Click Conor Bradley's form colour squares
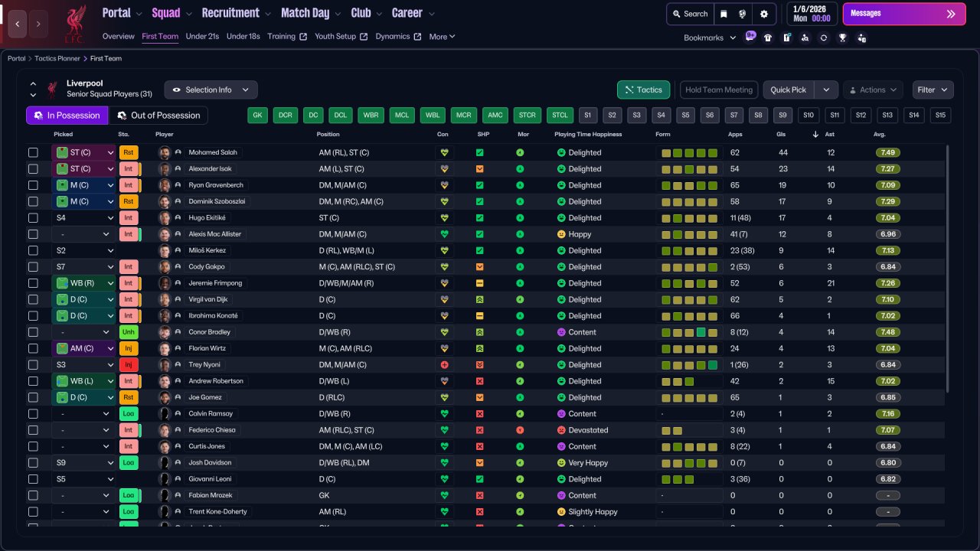Viewport: 980px width, 551px height. point(689,332)
